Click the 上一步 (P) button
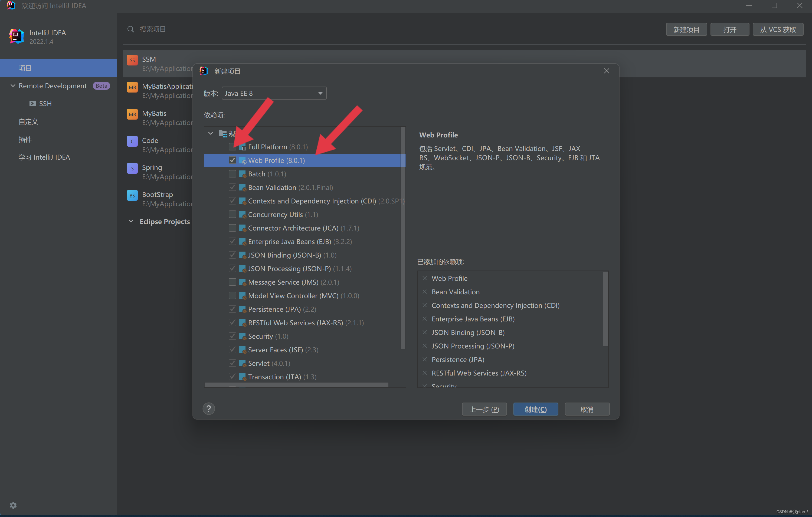 [x=484, y=409]
